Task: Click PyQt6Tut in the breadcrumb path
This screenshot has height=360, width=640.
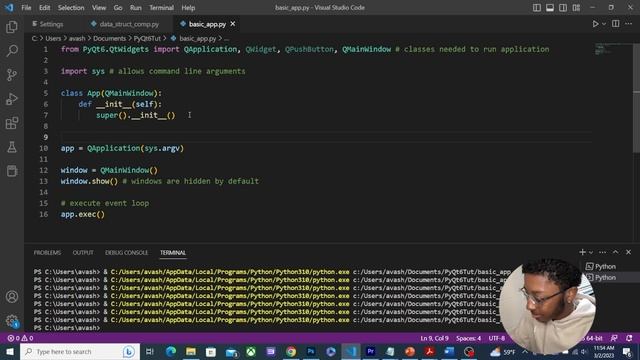Action: tap(147, 38)
